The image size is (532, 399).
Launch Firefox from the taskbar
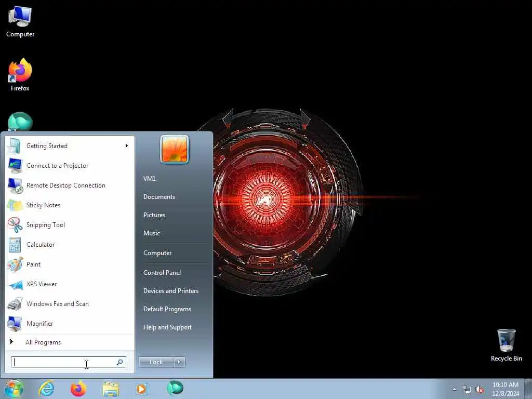[78, 389]
